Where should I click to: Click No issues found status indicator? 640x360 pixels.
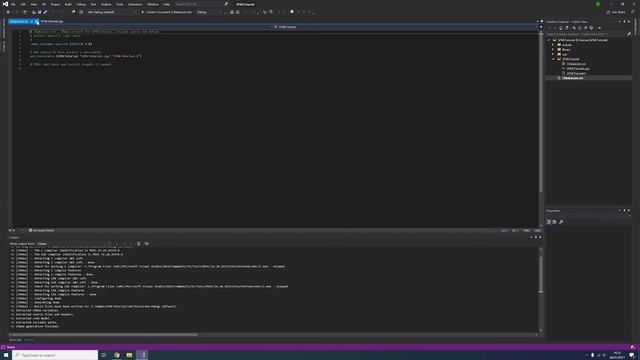41,231
